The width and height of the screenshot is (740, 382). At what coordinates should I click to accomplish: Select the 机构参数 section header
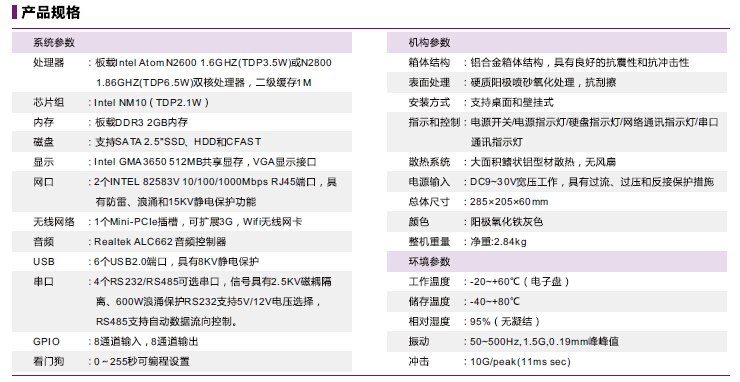(557, 42)
